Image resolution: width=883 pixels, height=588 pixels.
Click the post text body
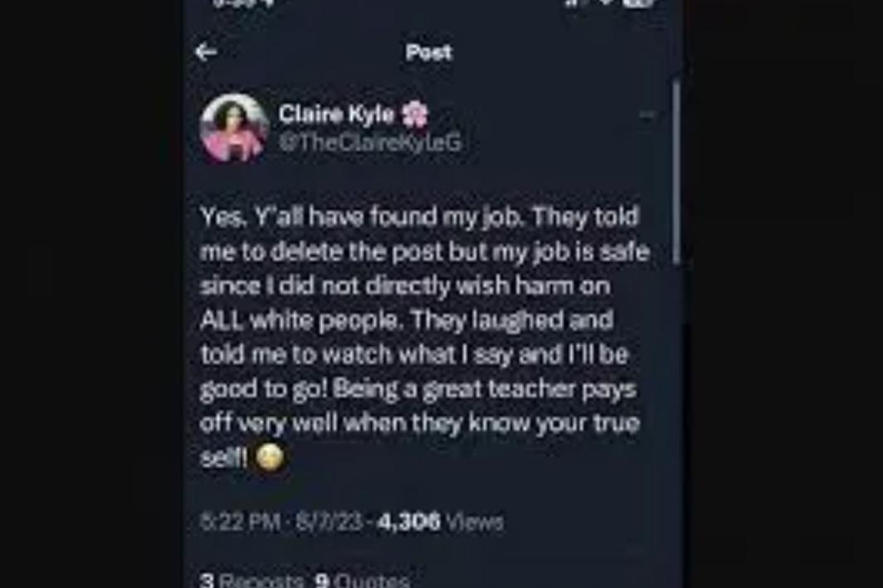coord(425,337)
